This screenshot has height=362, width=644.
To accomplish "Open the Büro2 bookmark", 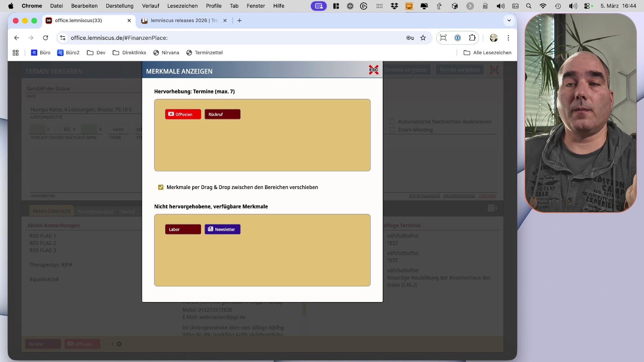I will (x=68, y=52).
